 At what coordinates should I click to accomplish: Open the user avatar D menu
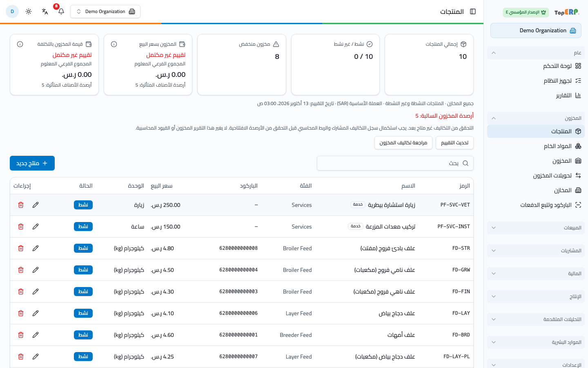(x=12, y=11)
